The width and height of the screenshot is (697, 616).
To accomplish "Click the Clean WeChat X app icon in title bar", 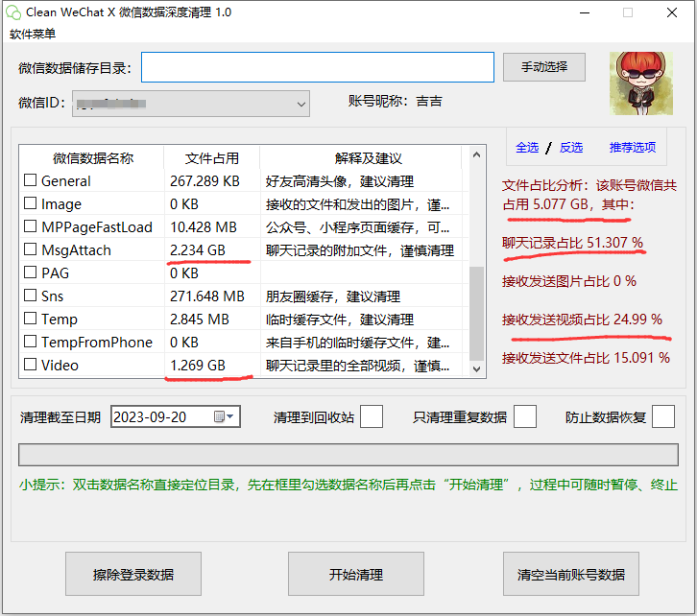I will (13, 12).
